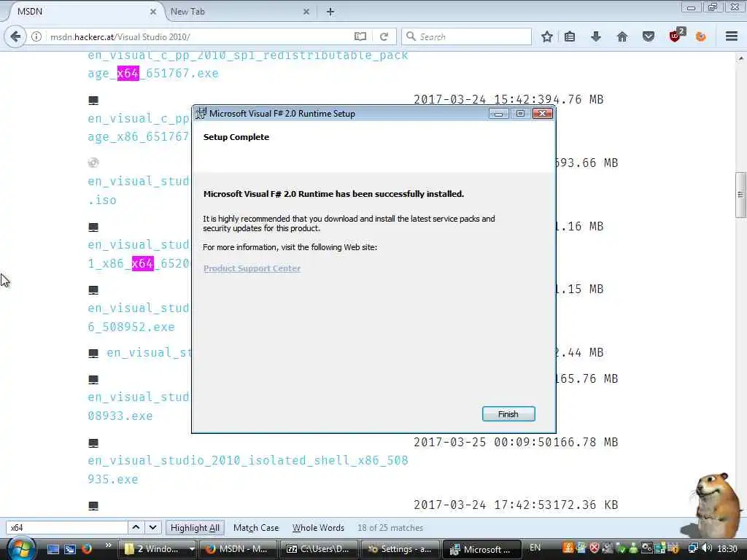Switch to Settings taskbar button
Viewport: 747px width, 560px height.
[x=400, y=549]
